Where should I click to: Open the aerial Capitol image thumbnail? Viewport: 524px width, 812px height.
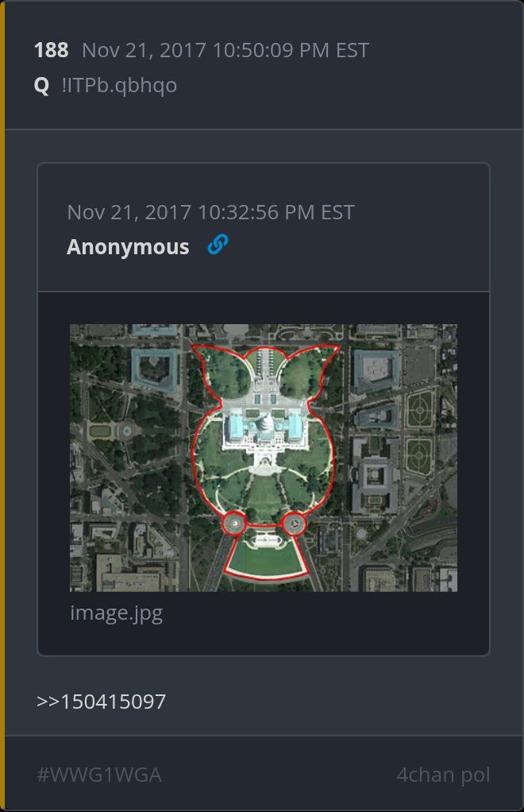tap(264, 458)
